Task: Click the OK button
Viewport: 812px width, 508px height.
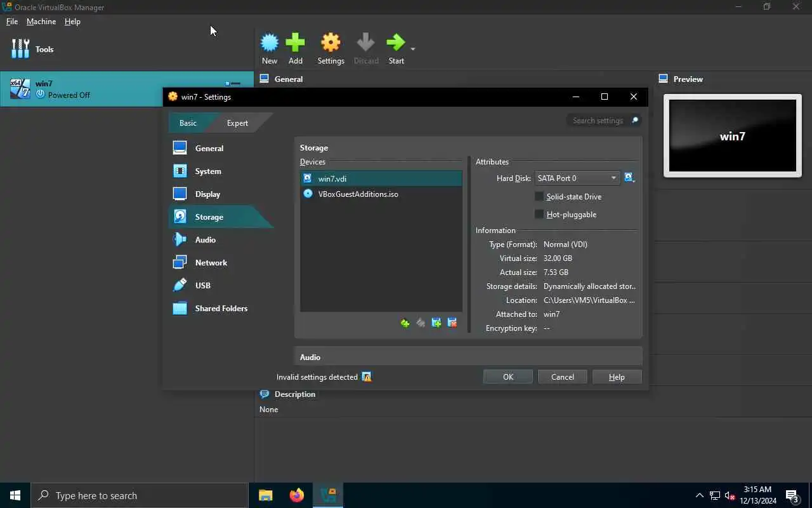Action: tap(508, 377)
